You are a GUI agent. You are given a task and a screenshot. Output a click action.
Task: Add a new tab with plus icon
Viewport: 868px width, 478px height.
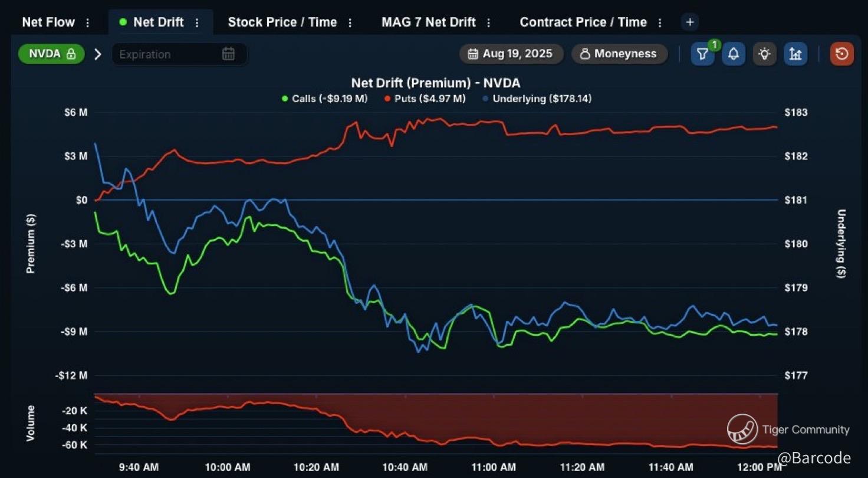coord(690,22)
